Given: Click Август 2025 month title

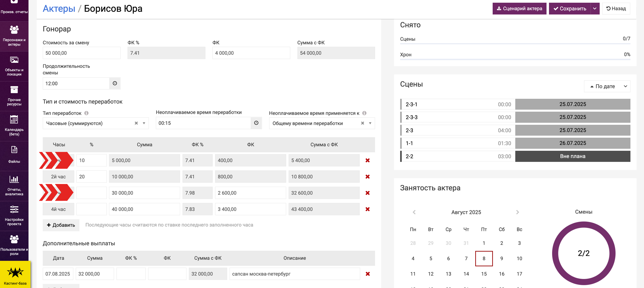Looking at the screenshot, I should coord(466,212).
